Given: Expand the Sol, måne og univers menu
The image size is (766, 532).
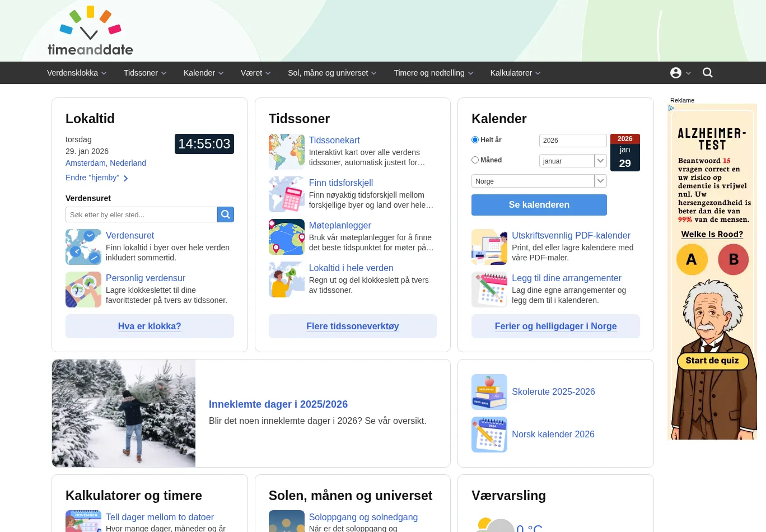Looking at the screenshot, I should coord(332,73).
